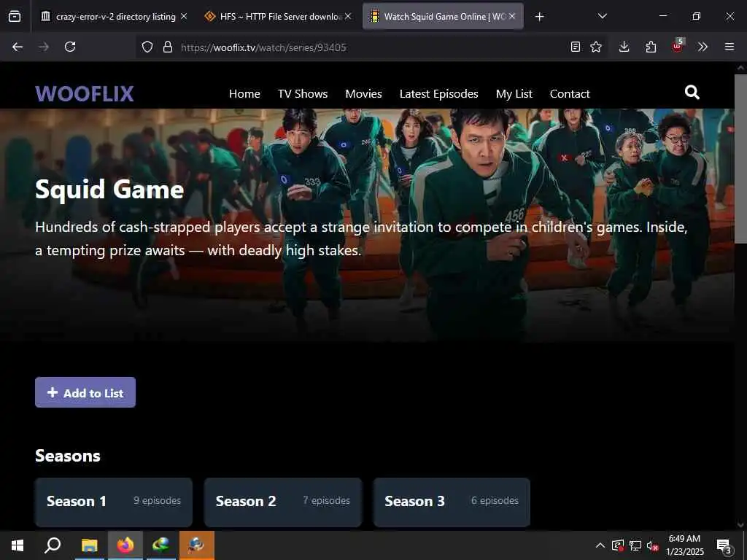The height and width of the screenshot is (560, 747).
Task: Open My List navigation link
Action: tap(514, 94)
